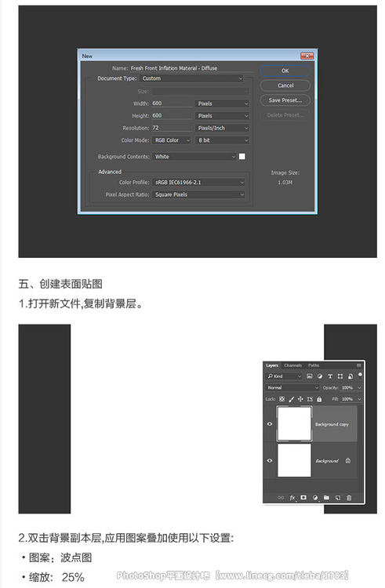Create a new group folder
This screenshot has height=588, width=385.
(x=326, y=498)
